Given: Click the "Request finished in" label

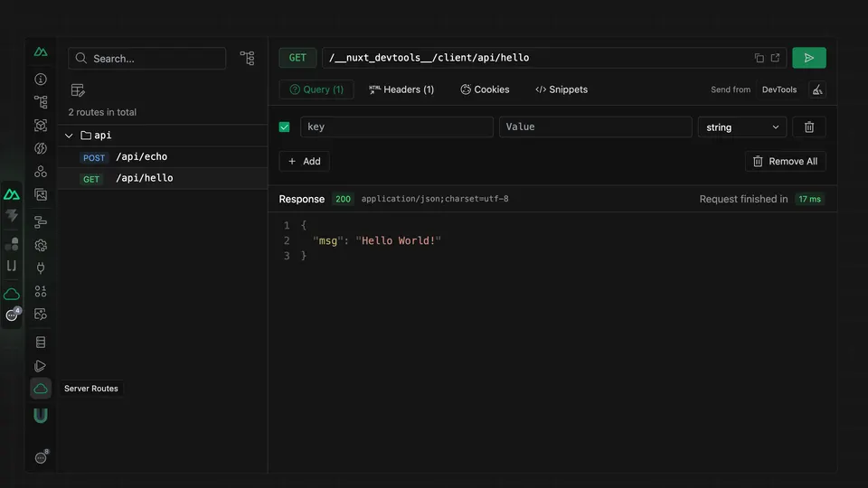Looking at the screenshot, I should 743,199.
